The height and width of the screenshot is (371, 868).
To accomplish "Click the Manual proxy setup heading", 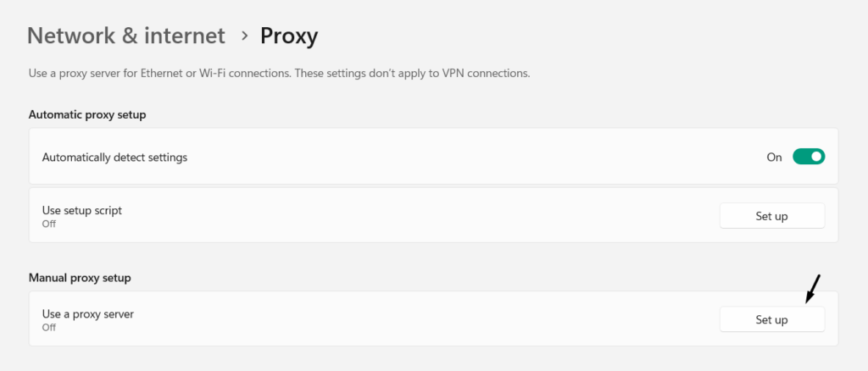I will (x=80, y=277).
